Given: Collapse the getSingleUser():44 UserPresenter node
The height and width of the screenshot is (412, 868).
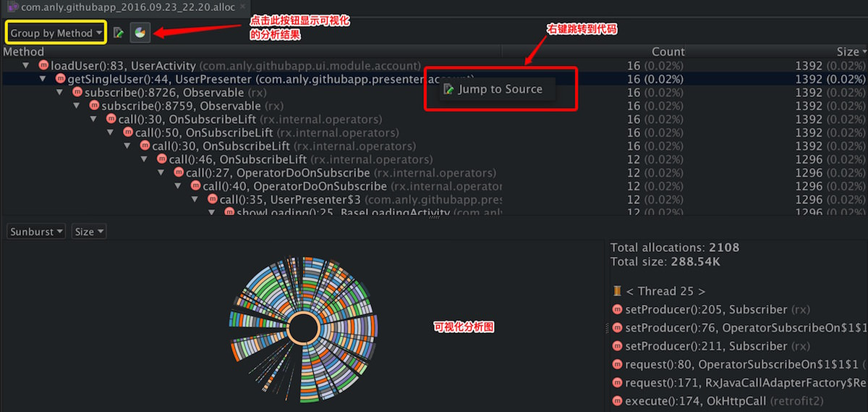Looking at the screenshot, I should tap(43, 79).
